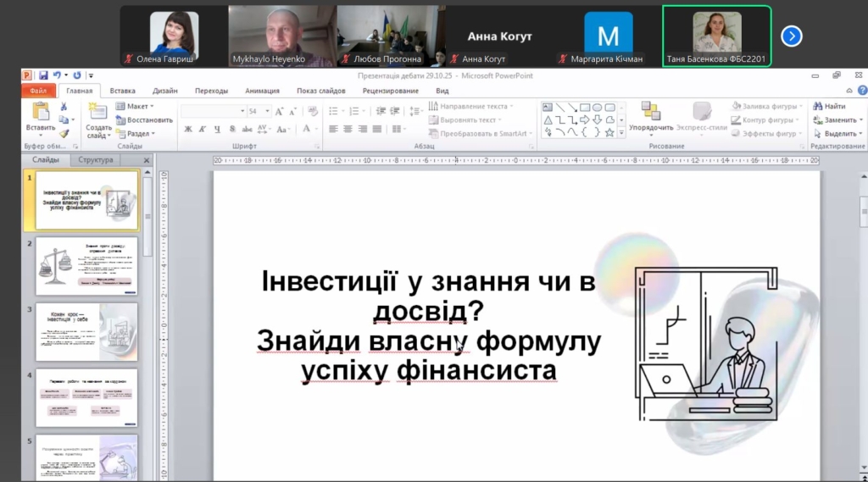Click the Cut scissors icon
This screenshot has height=482, width=868.
(x=64, y=107)
